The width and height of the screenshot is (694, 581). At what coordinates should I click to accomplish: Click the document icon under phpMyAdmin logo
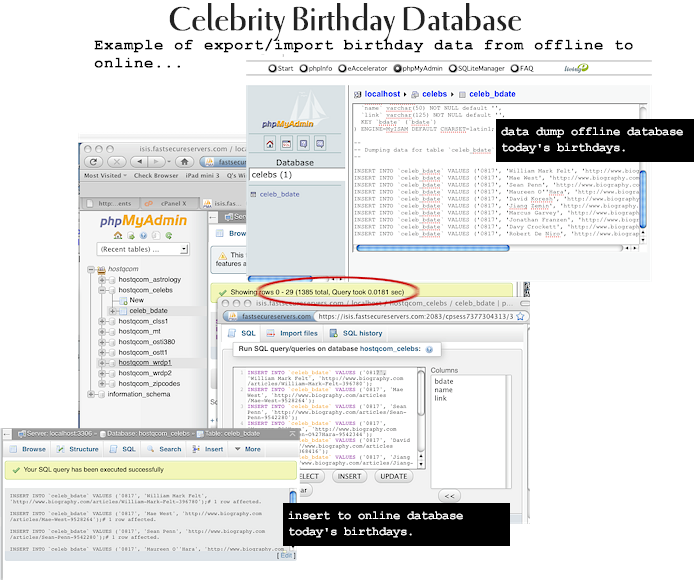pos(156,235)
